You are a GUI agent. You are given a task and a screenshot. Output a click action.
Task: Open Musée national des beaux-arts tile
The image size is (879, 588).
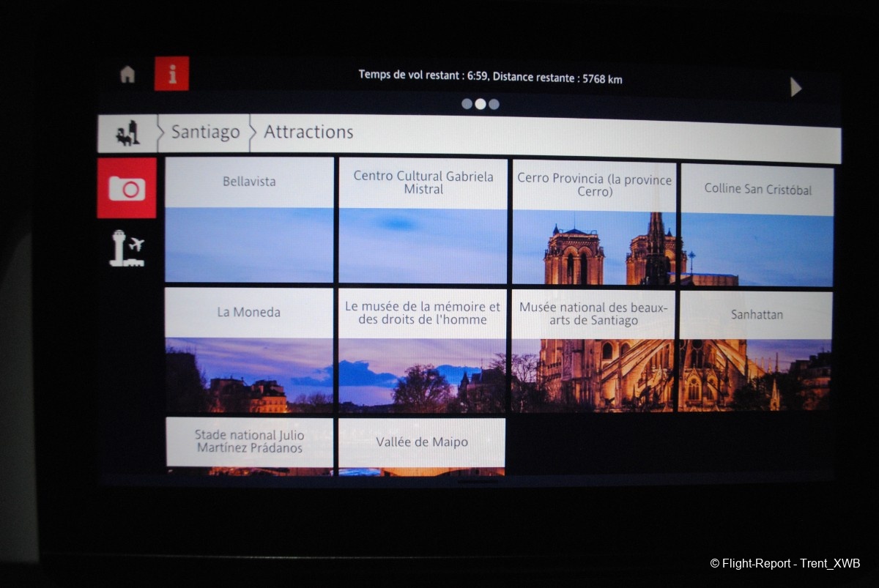[593, 351]
